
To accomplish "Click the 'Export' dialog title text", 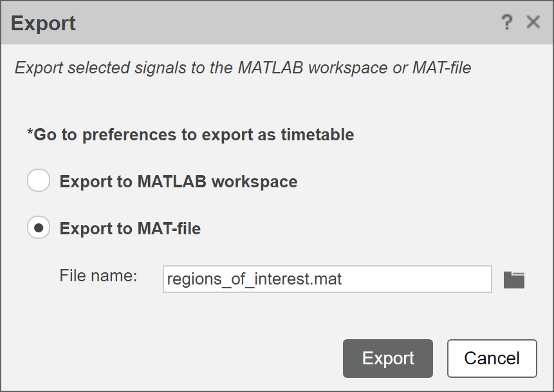I will (x=43, y=23).
